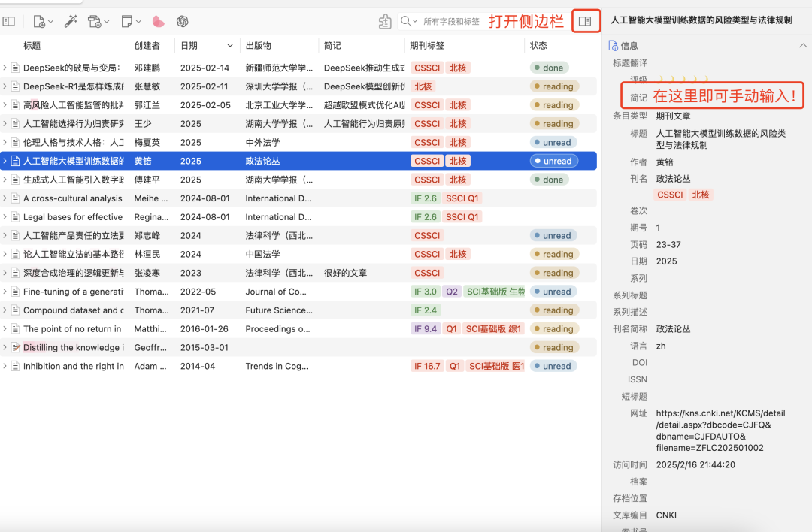The width and height of the screenshot is (812, 532).
Task: Click the 信息 section icon in item pane
Action: tap(614, 46)
